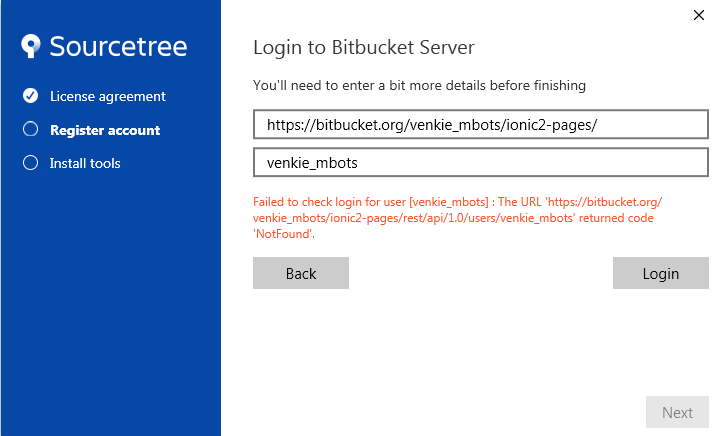
Task: Close the Sourcetree setup window
Action: [698, 14]
